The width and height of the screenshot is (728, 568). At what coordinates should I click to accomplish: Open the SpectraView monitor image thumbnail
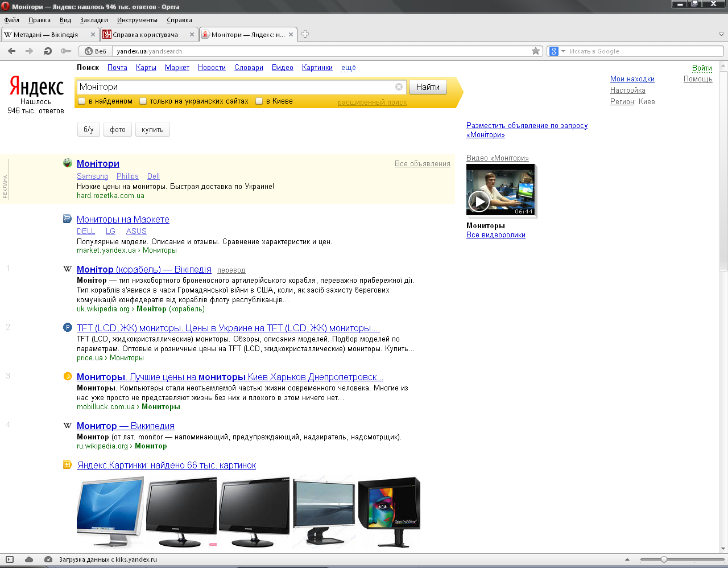click(x=390, y=512)
